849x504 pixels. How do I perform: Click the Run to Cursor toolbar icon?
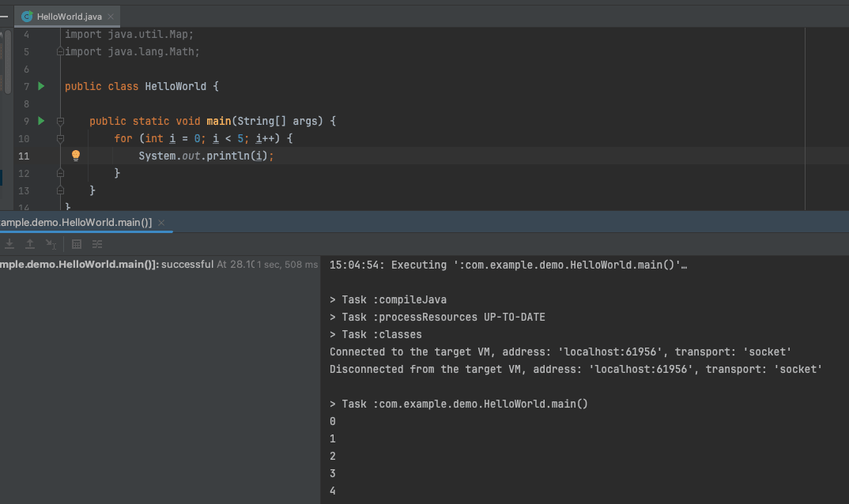[x=51, y=244]
